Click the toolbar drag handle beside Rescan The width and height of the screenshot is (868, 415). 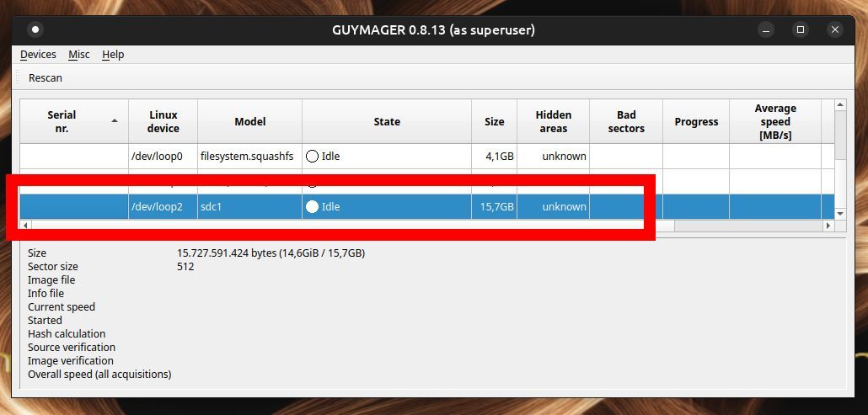(x=19, y=77)
